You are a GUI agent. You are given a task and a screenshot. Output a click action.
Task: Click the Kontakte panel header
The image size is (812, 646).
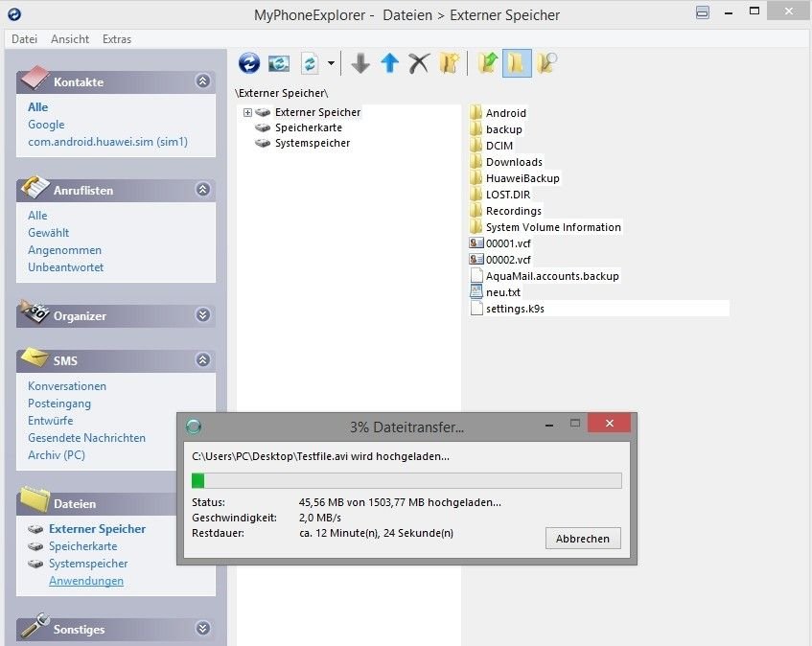coord(115,81)
